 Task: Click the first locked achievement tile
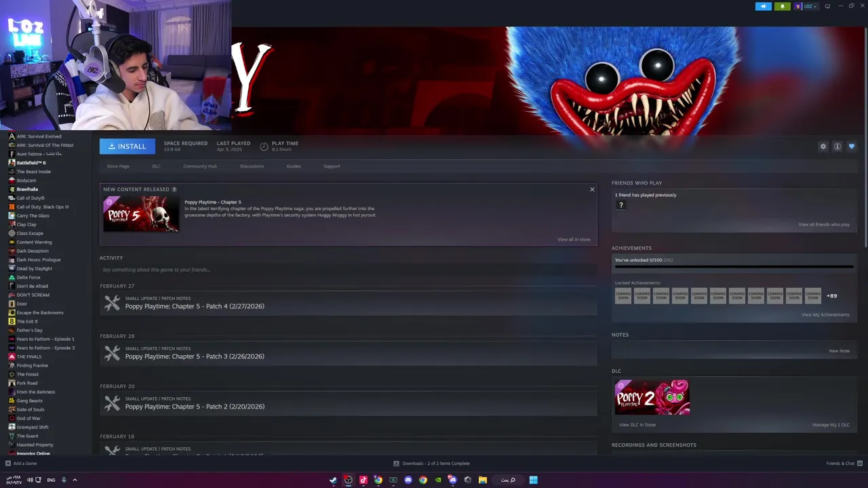623,296
